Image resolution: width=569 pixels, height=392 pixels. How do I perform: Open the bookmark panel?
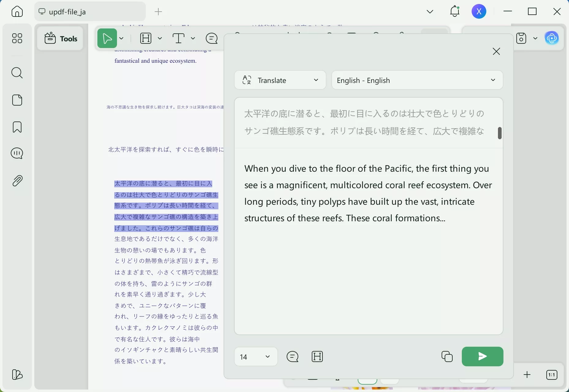[x=17, y=127]
